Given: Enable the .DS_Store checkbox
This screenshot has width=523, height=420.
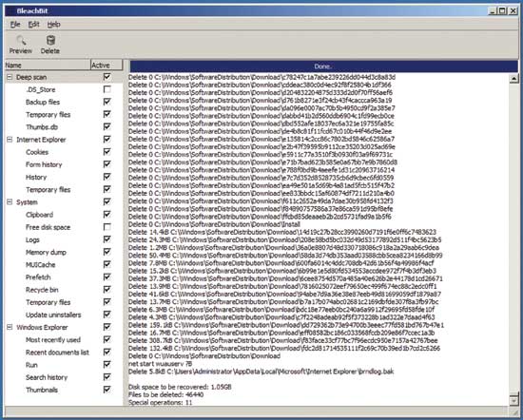Looking at the screenshot, I should pyautogui.click(x=107, y=89).
